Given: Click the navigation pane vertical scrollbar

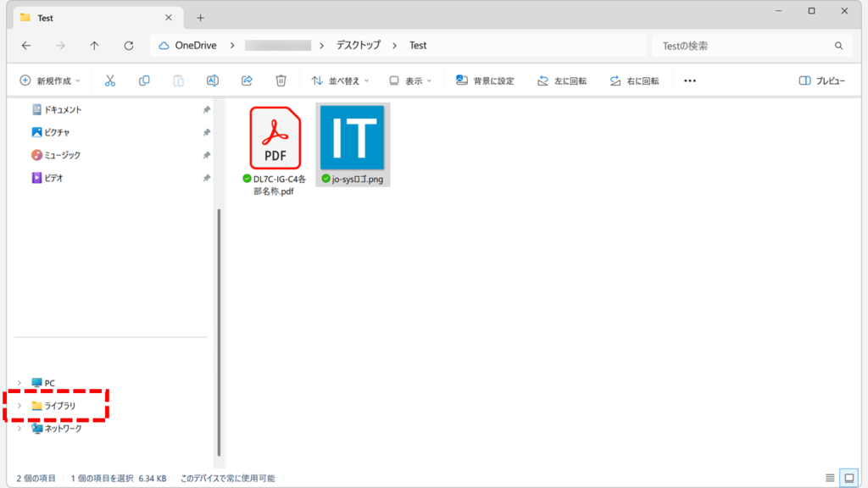Looking at the screenshot, I should point(220,332).
